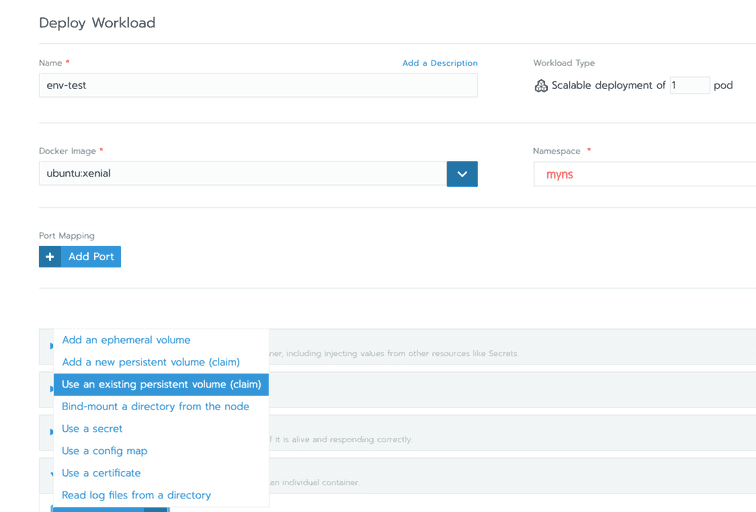Choose Use an existing persistent volume (claim)
756x512 pixels.
pyautogui.click(x=161, y=384)
